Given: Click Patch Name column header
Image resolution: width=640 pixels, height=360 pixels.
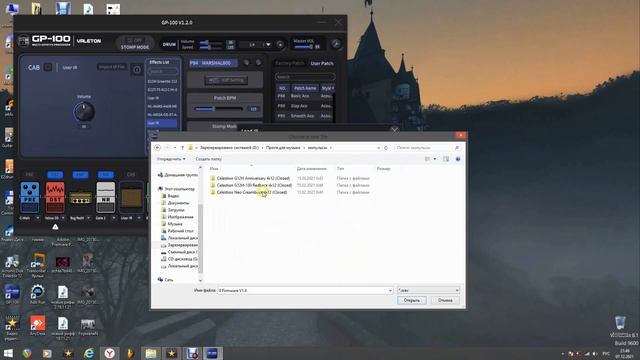Looking at the screenshot, I should pyautogui.click(x=305, y=88).
